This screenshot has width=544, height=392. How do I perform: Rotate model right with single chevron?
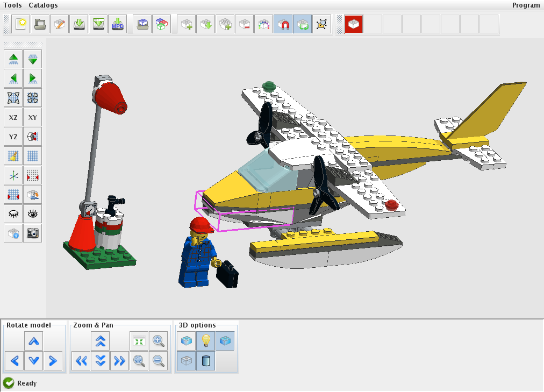pyautogui.click(x=53, y=361)
